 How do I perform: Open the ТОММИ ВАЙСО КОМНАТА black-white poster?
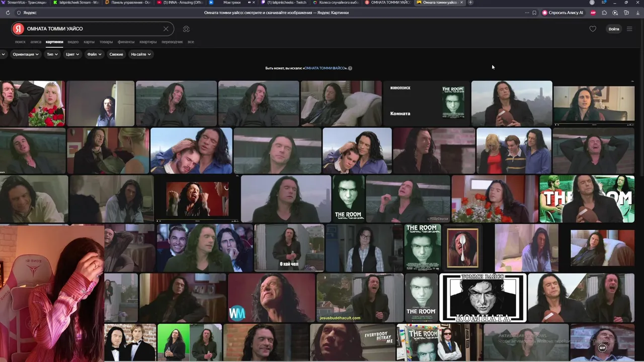point(483,298)
